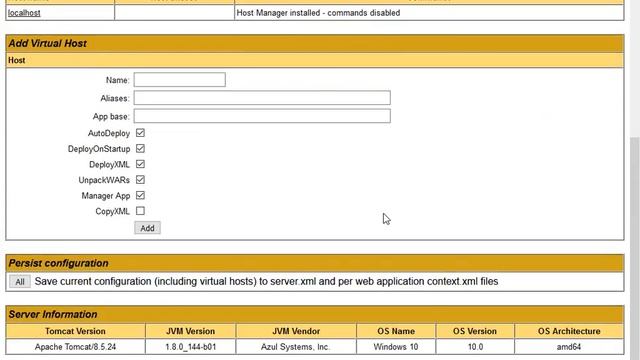Click the 'OS Name' column header
The width and height of the screenshot is (640, 360).
(x=396, y=331)
